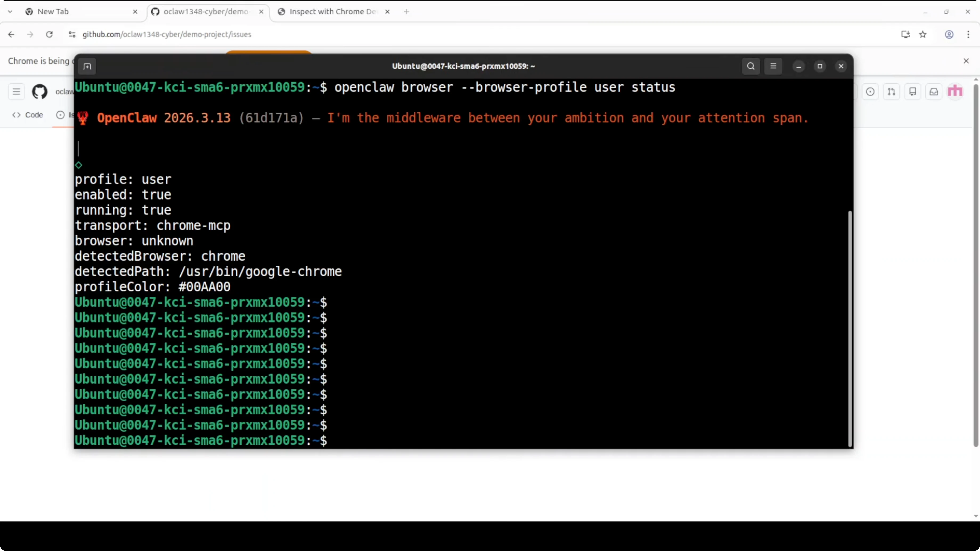Open the tab search chevron dropdown

[x=10, y=11]
